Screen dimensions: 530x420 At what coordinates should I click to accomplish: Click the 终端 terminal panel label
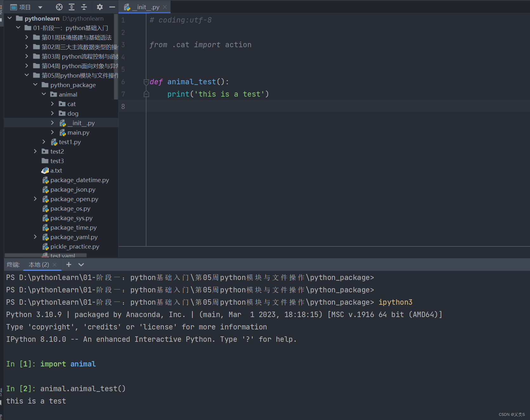[13, 264]
